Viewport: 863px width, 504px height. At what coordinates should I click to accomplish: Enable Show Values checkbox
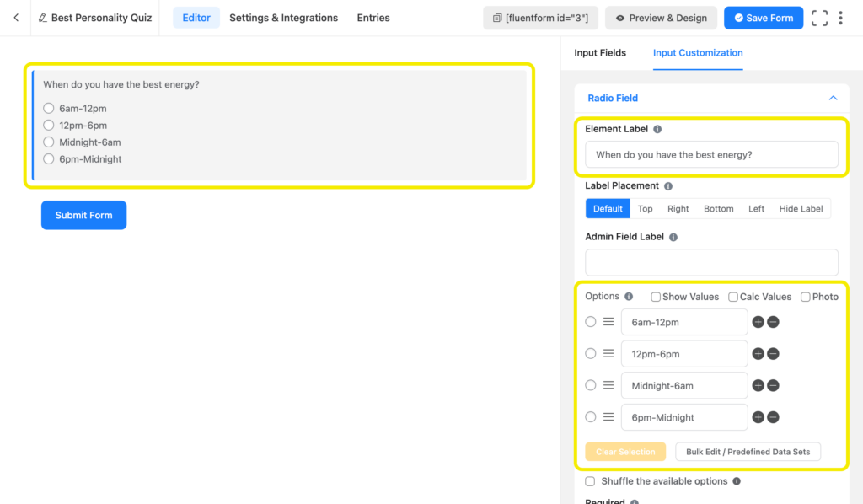pyautogui.click(x=656, y=298)
